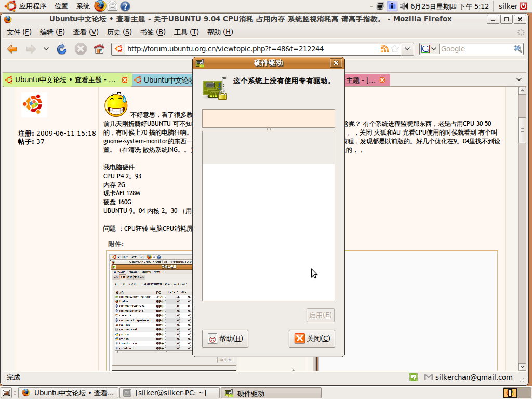
Task: Bookmark the page with the star icon
Action: click(395, 49)
